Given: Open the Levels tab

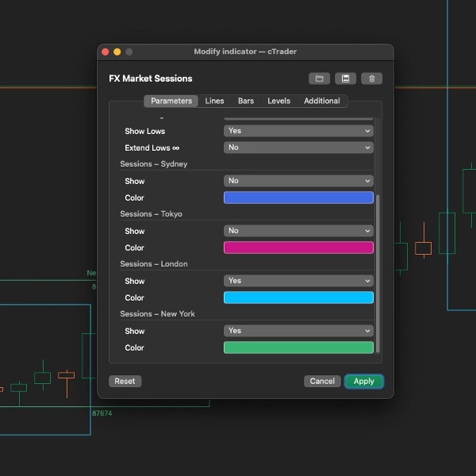Looking at the screenshot, I should tap(278, 101).
